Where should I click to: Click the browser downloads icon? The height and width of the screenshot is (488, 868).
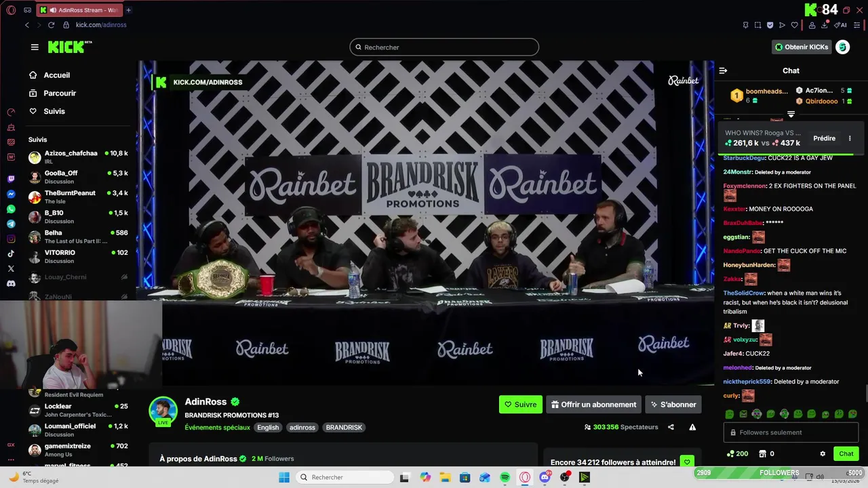click(825, 25)
